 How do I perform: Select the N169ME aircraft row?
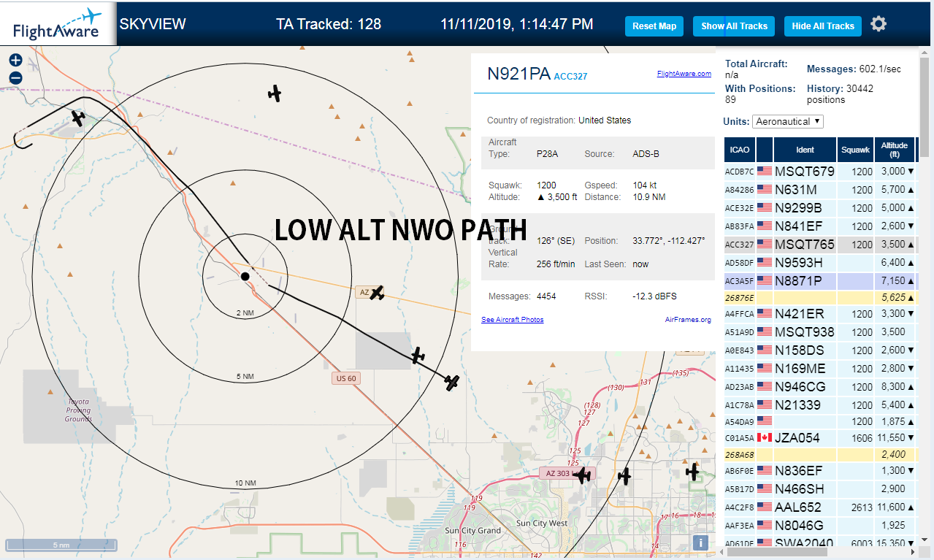(x=820, y=369)
